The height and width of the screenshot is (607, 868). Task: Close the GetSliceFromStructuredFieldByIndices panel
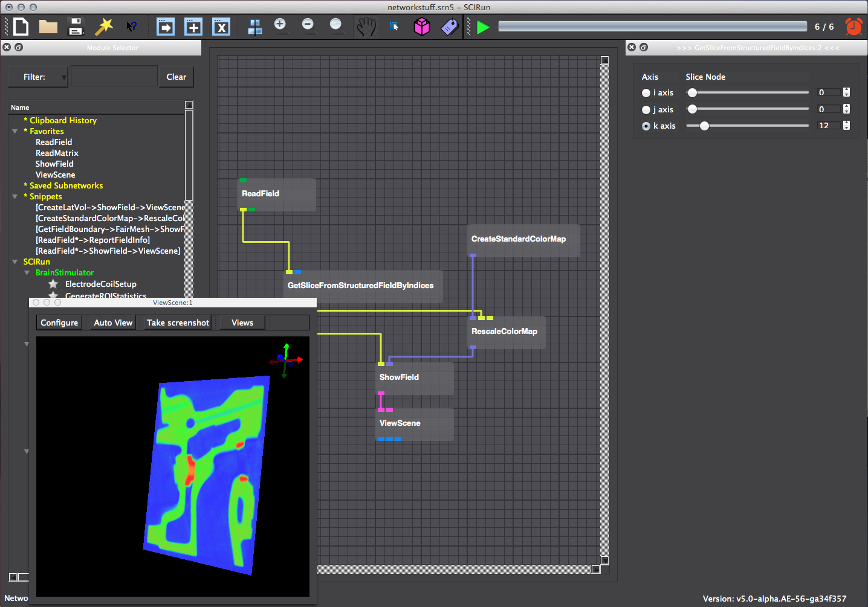tap(632, 47)
